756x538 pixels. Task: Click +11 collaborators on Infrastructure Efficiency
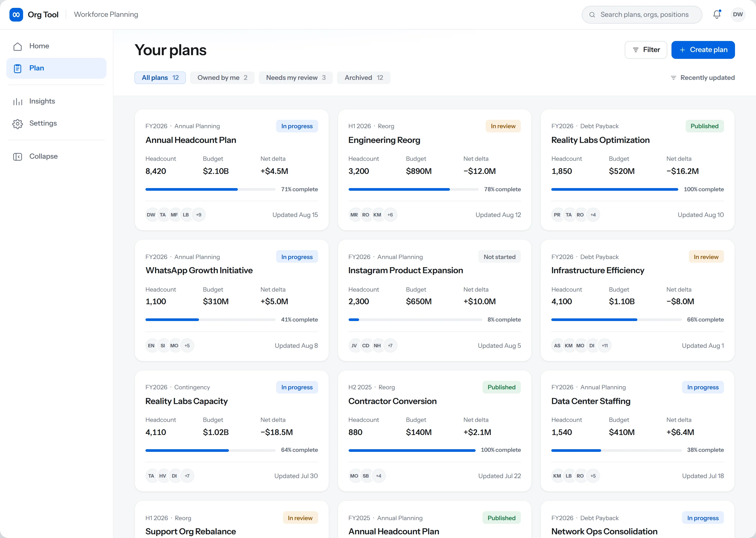[605, 345]
